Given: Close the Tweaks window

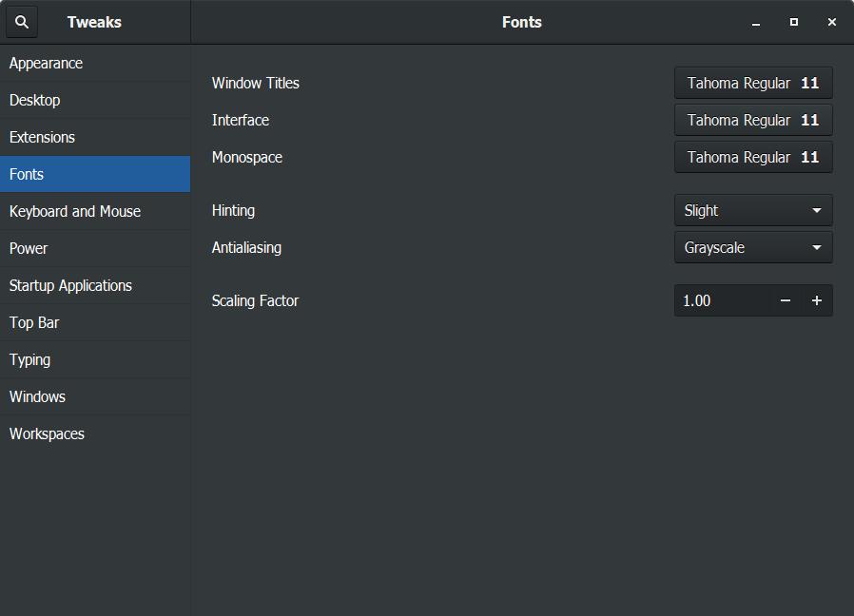Looking at the screenshot, I should (x=832, y=22).
